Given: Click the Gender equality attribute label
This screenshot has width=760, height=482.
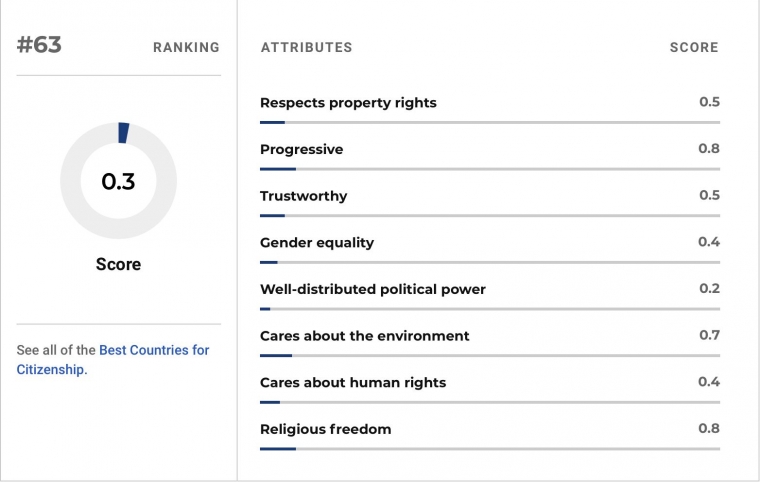Looking at the screenshot, I should [317, 242].
